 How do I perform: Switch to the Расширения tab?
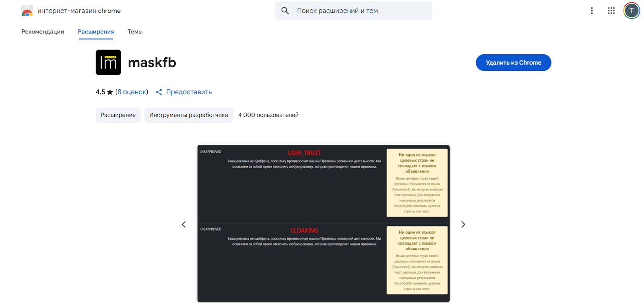pyautogui.click(x=96, y=32)
